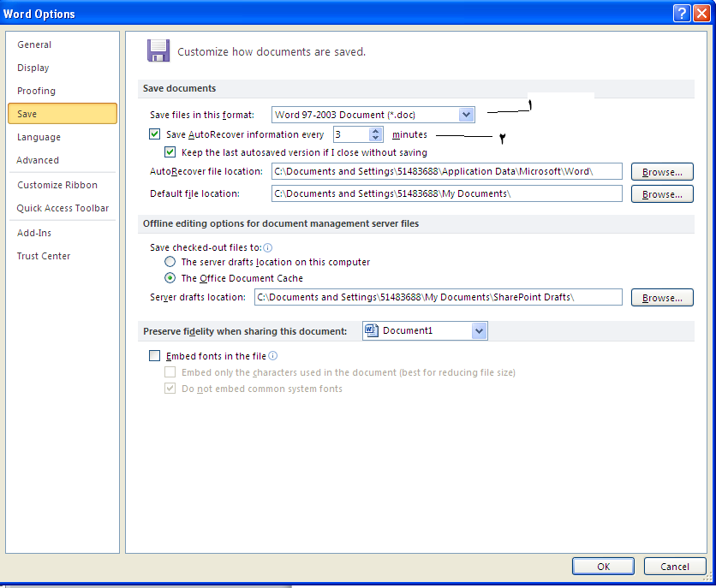Viewport: 716px width, 588px height.
Task: Click the Document1 icon in fidelity dropdown
Action: pos(370,330)
